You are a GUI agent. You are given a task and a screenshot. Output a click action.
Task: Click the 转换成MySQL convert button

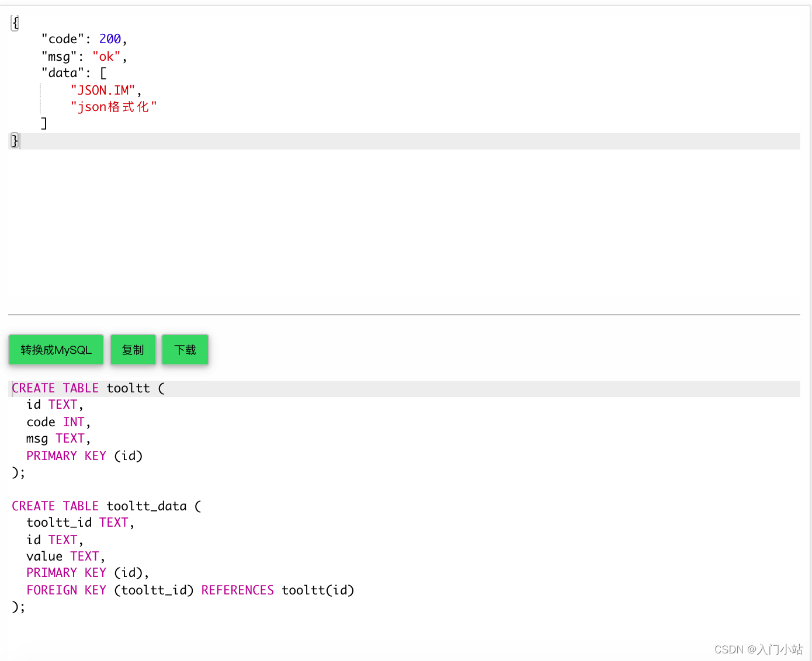click(56, 350)
